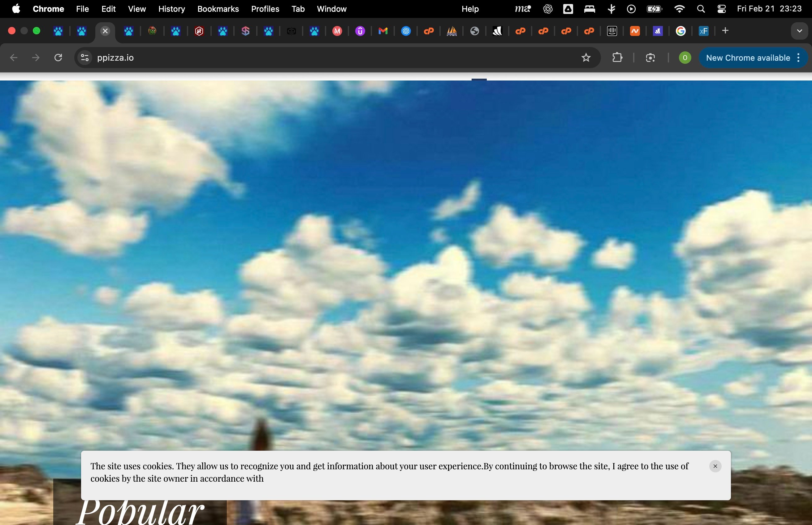This screenshot has height=525, width=812.
Task: Open Chrome three-dot menu
Action: coord(799,58)
